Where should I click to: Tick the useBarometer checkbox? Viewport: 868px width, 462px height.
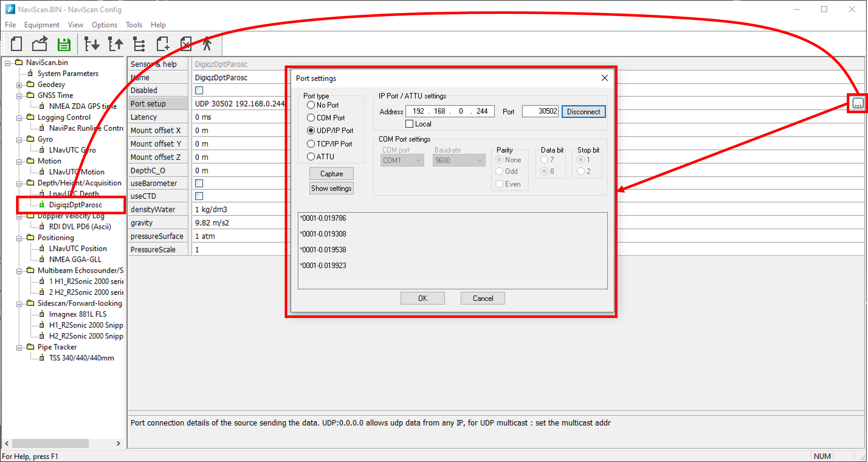coord(199,183)
